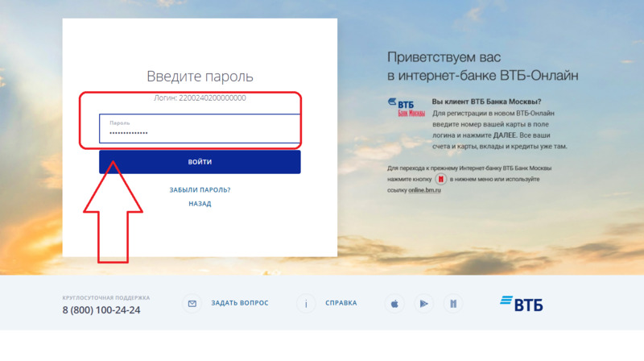Click the red М icon in the text
The width and height of the screenshot is (644, 361).
[440, 179]
